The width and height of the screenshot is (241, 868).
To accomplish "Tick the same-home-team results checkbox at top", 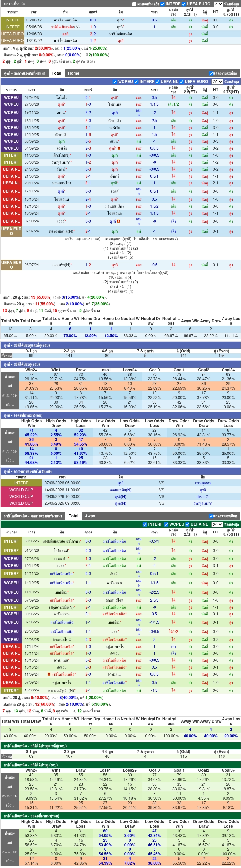I will pos(134,4).
